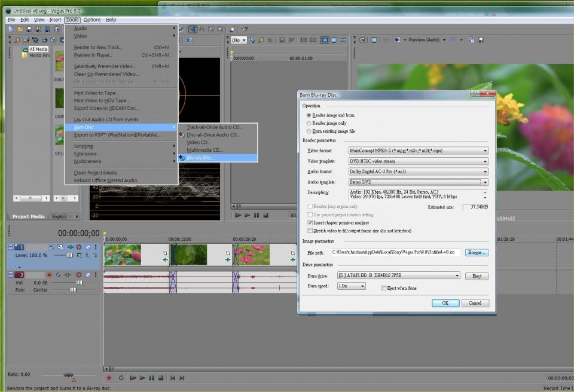Open the Audio format dropdown

click(x=485, y=171)
